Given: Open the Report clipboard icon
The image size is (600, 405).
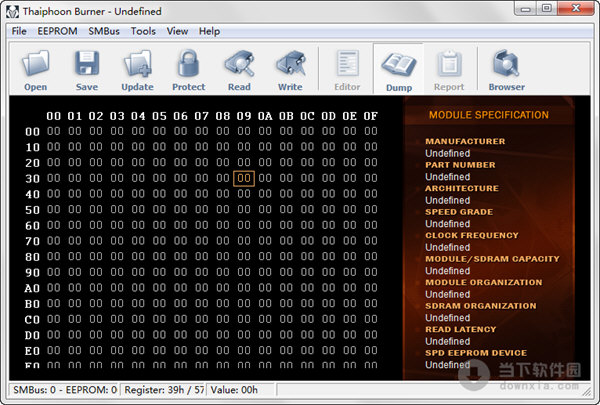Looking at the screenshot, I should [x=449, y=64].
